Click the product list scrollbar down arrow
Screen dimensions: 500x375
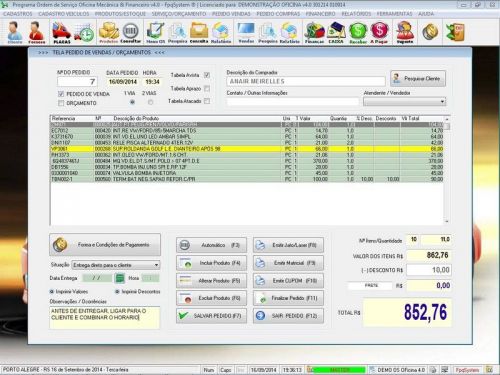(447, 222)
